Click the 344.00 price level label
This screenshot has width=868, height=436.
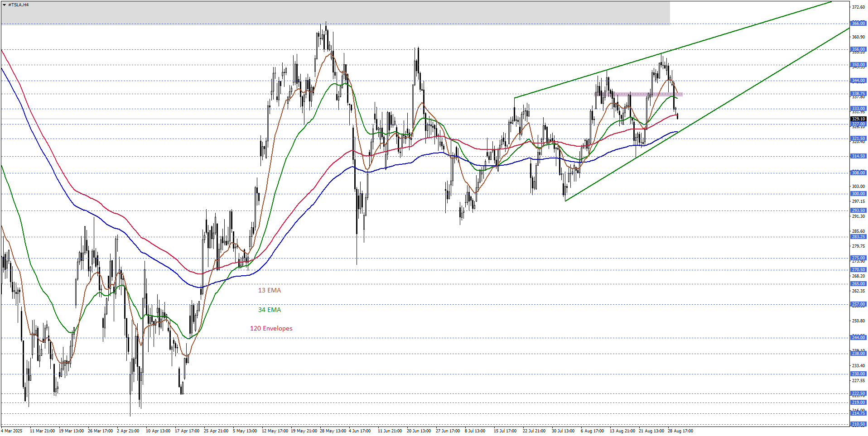point(858,81)
